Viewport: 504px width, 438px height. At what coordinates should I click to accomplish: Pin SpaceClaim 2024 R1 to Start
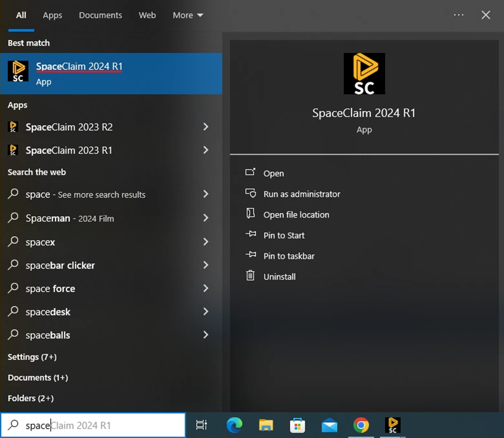pyautogui.click(x=284, y=235)
